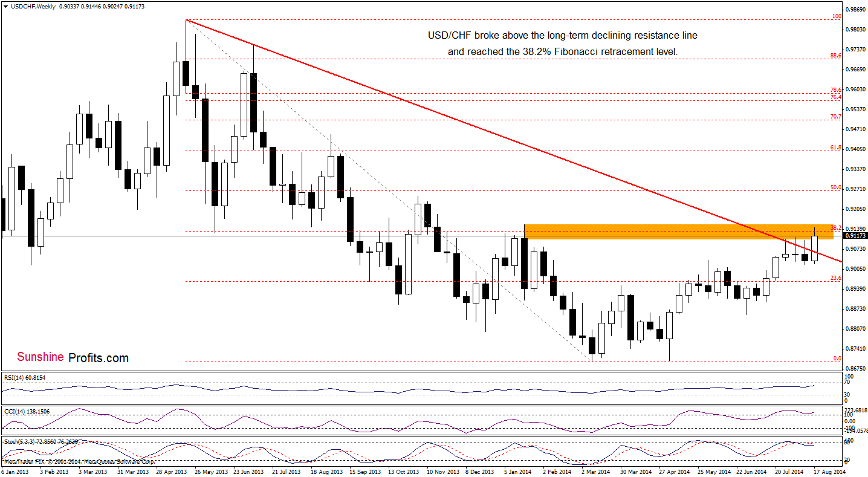Click the 61.8 Fibonacci level label
Image resolution: width=868 pixels, height=477 pixels.
click(836, 147)
